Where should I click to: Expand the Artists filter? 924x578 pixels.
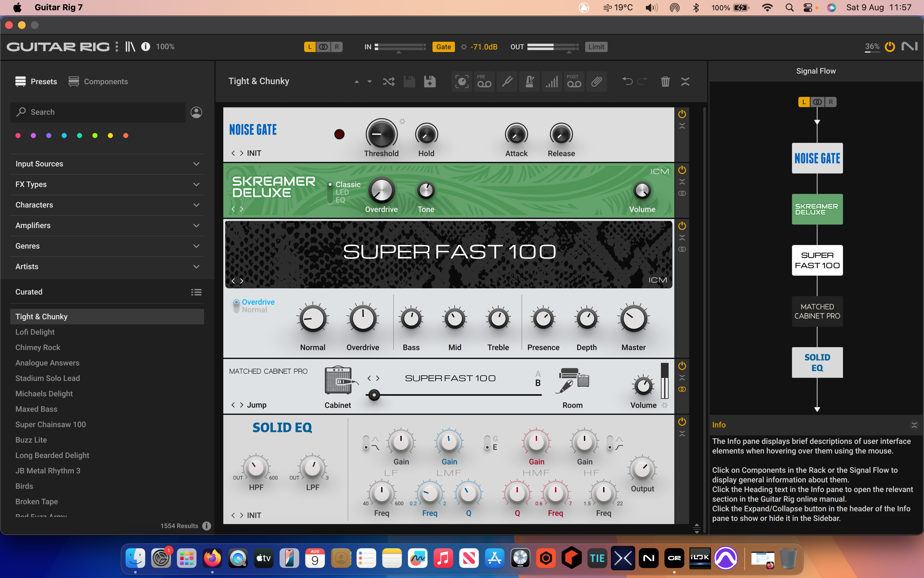point(107,267)
